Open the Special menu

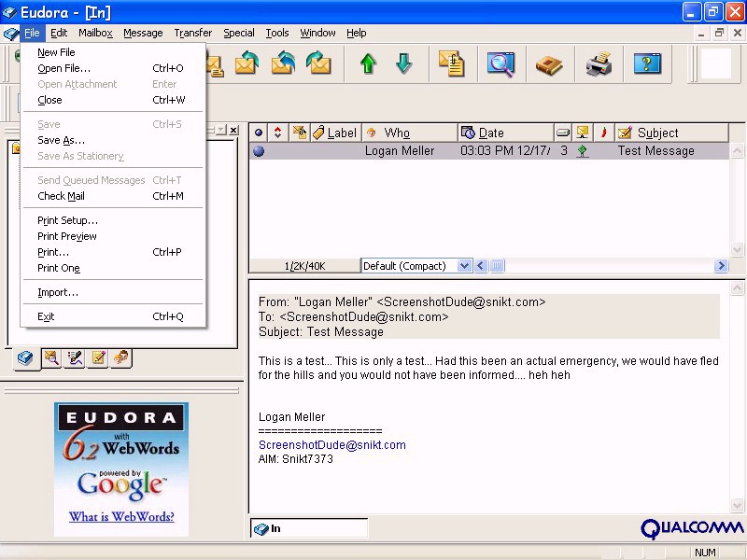(239, 33)
